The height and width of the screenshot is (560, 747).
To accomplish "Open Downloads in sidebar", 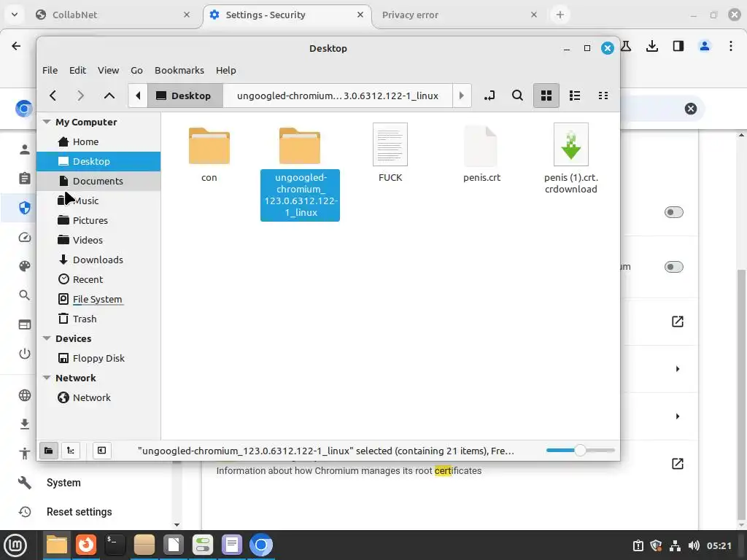I will (98, 260).
